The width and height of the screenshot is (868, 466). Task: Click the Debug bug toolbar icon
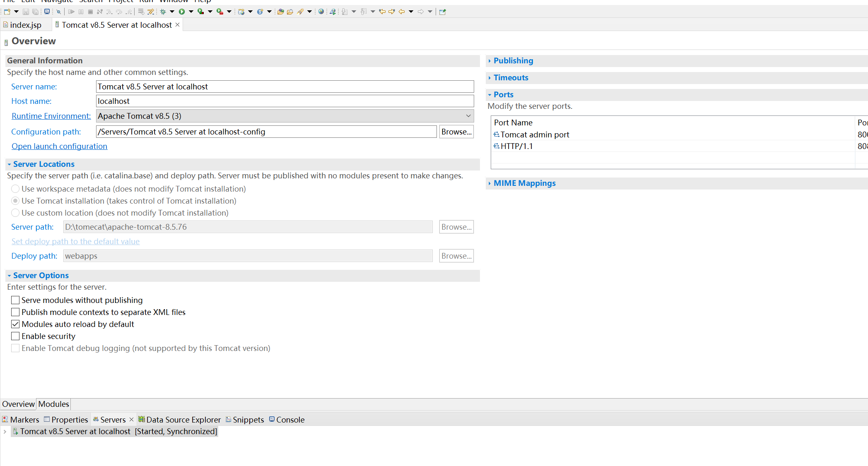click(163, 12)
